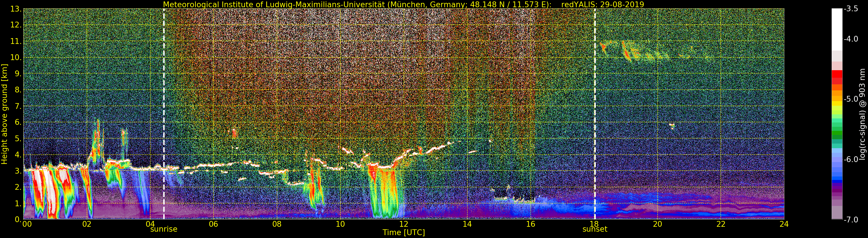Click the time tick label '14'

[x=467, y=224]
